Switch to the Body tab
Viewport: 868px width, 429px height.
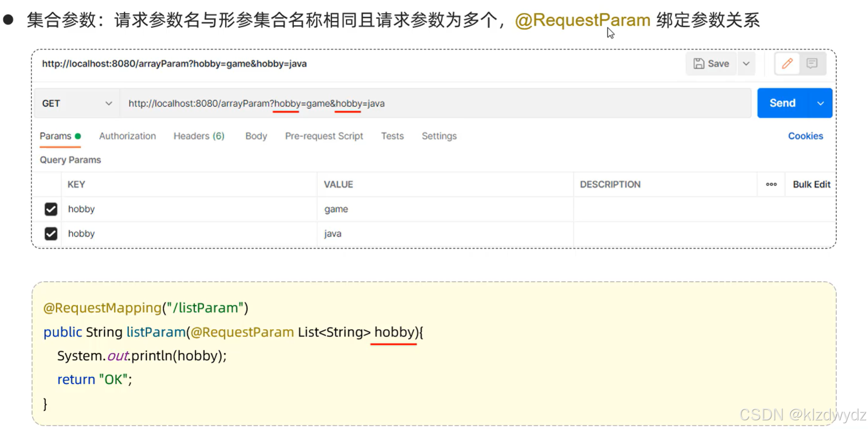pos(256,136)
